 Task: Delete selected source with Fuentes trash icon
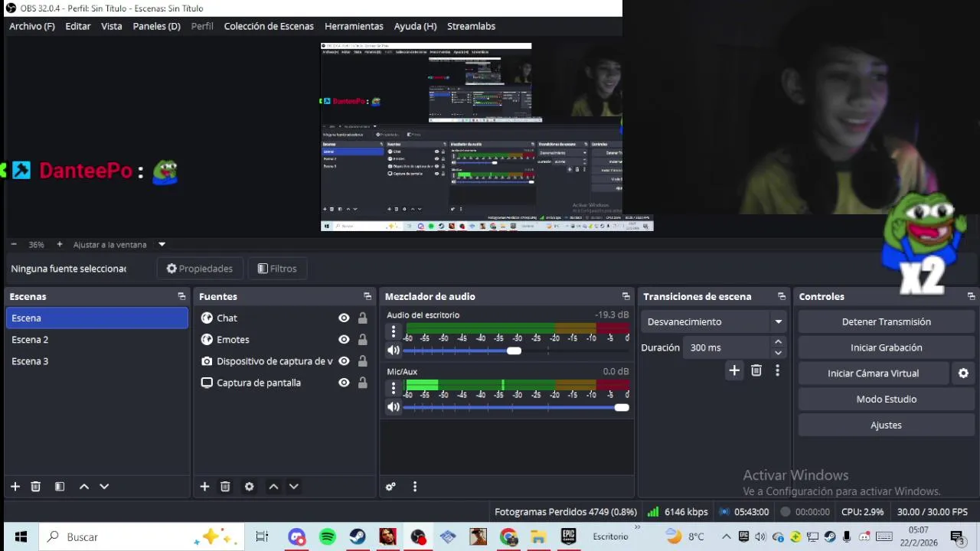pos(225,487)
